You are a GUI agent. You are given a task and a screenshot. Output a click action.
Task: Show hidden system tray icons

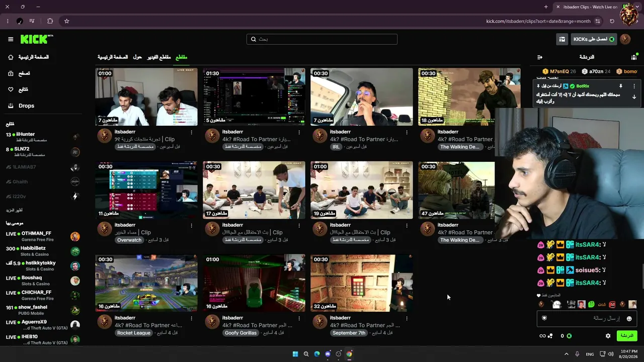566,354
